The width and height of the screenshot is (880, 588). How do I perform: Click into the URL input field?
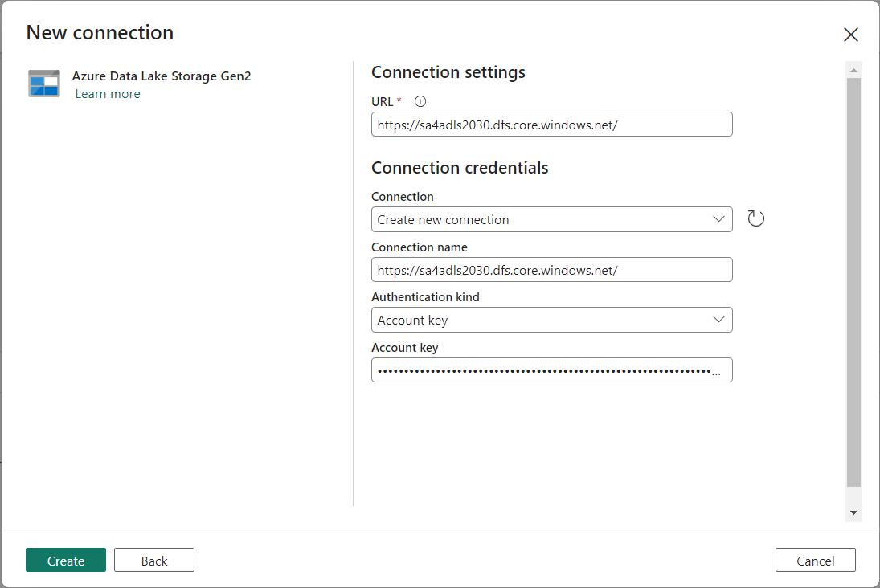551,125
